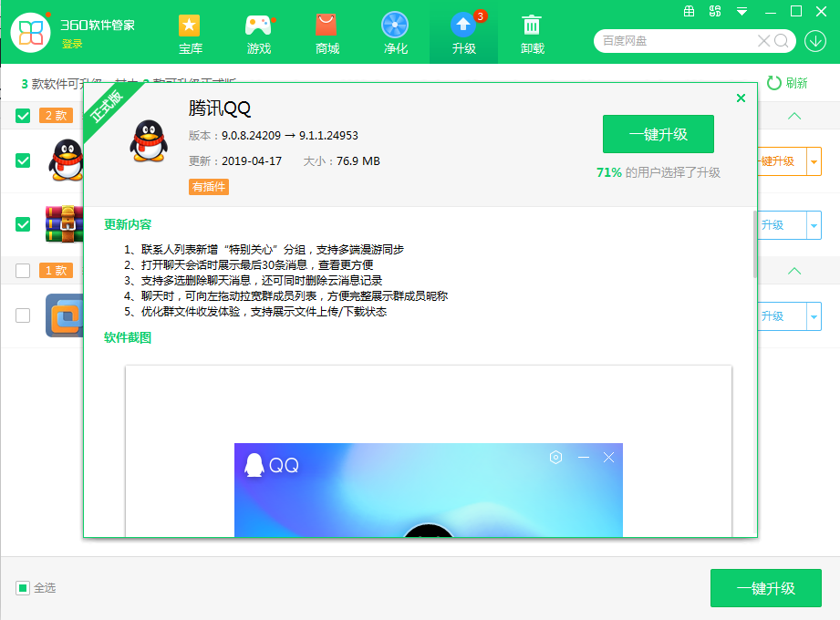Click the magnifier search icon
Image resolution: width=840 pixels, height=620 pixels.
(781, 41)
